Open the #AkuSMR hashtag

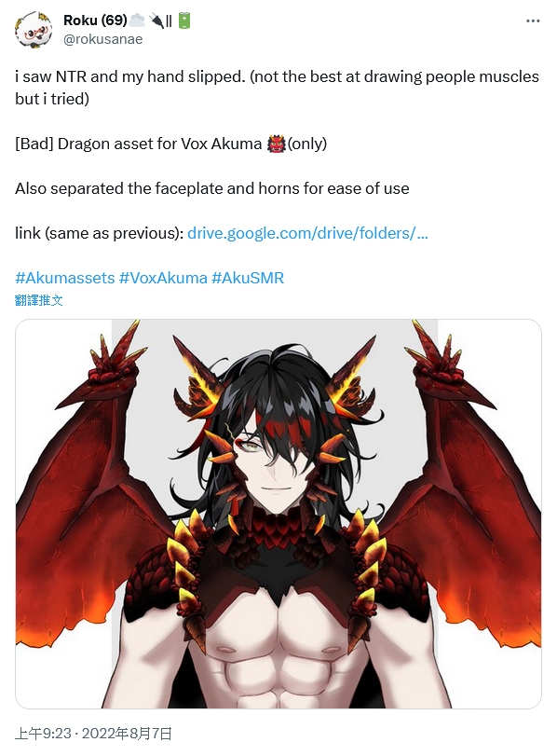[248, 278]
